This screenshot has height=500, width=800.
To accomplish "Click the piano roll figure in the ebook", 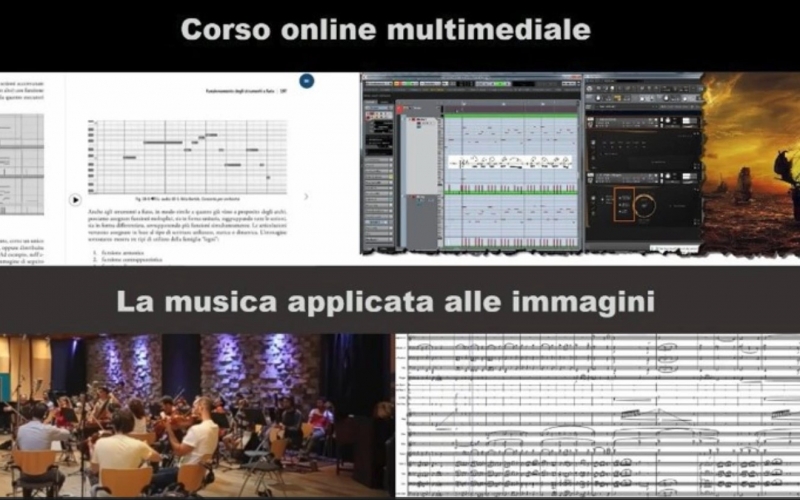I will (190, 157).
